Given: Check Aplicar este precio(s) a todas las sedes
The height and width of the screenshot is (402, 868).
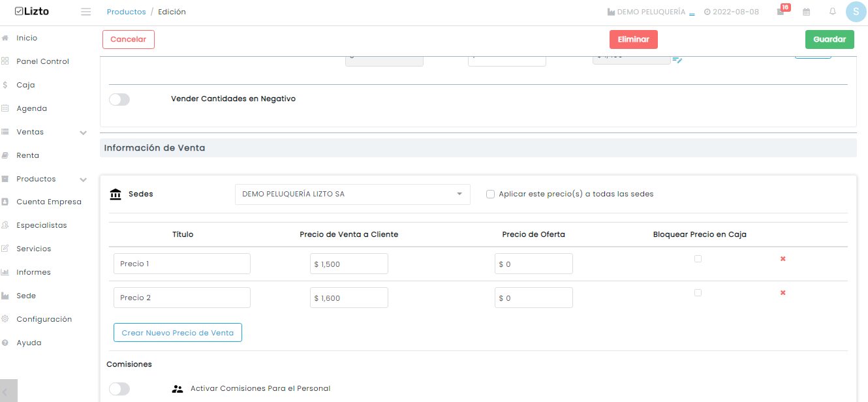Looking at the screenshot, I should [490, 194].
